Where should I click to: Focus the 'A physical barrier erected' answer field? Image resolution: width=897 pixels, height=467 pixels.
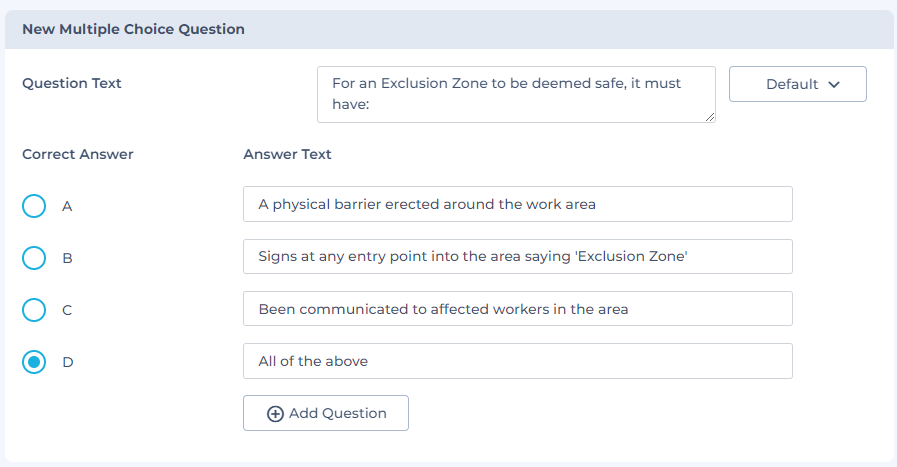[517, 205]
